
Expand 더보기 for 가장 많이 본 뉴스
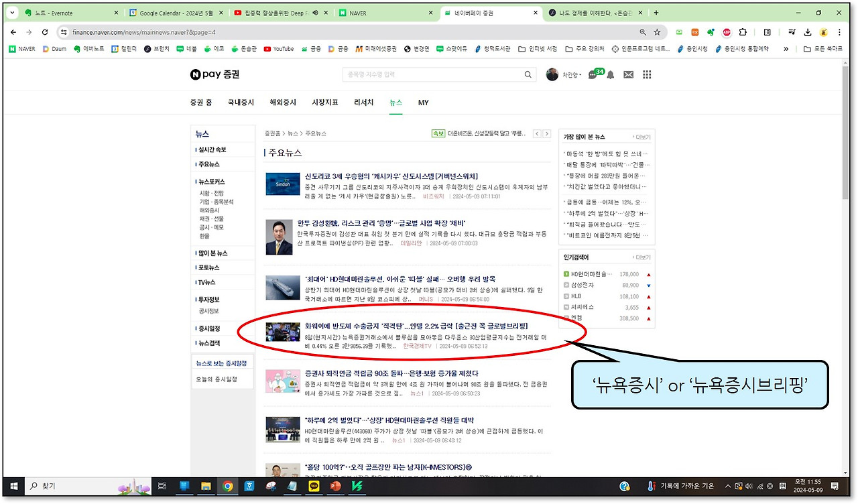pos(641,137)
